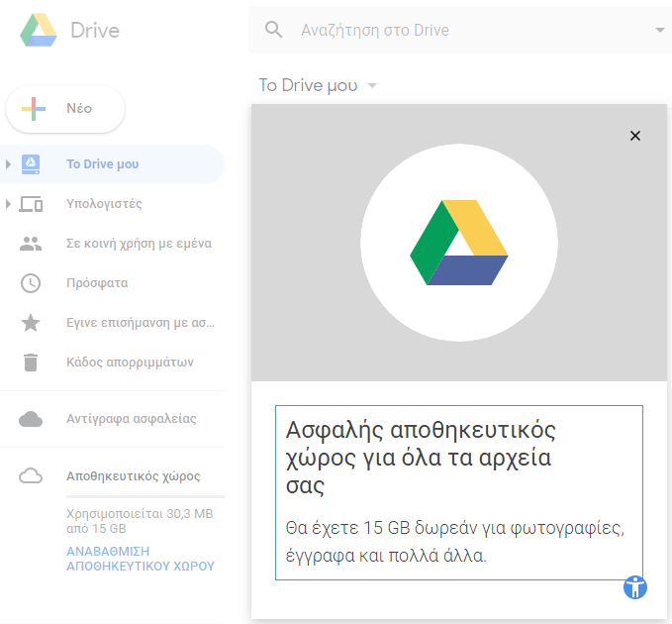This screenshot has height=624, width=672.
Task: Open Κάδος απορριμμάτων
Action: (130, 363)
